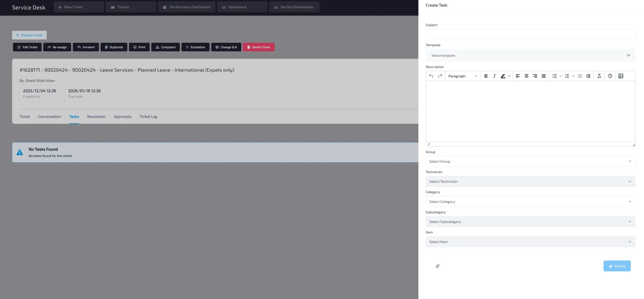Click the clear formatting icon
This screenshot has height=299, width=644.
coord(599,76)
